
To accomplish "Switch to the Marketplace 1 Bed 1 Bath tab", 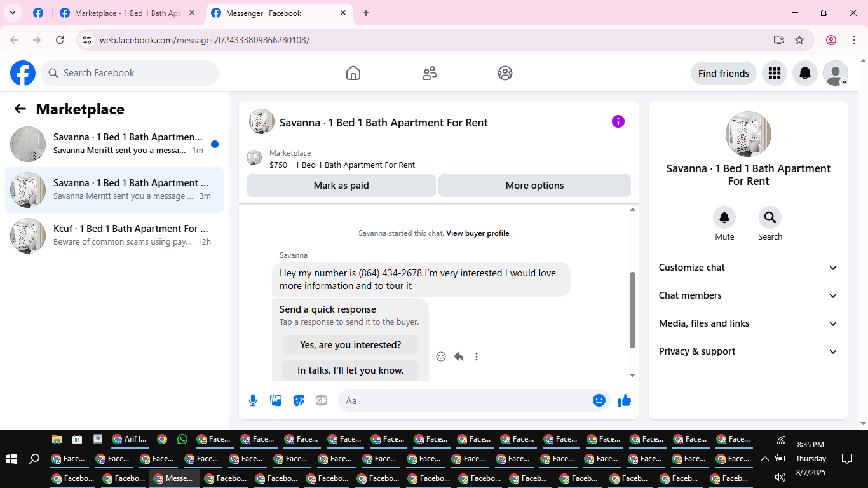I will 127,13.
